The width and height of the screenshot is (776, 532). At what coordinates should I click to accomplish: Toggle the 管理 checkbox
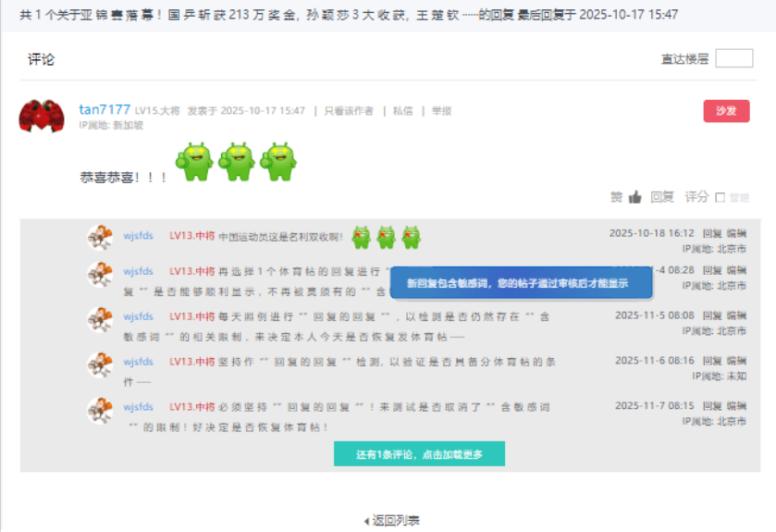[x=721, y=198]
